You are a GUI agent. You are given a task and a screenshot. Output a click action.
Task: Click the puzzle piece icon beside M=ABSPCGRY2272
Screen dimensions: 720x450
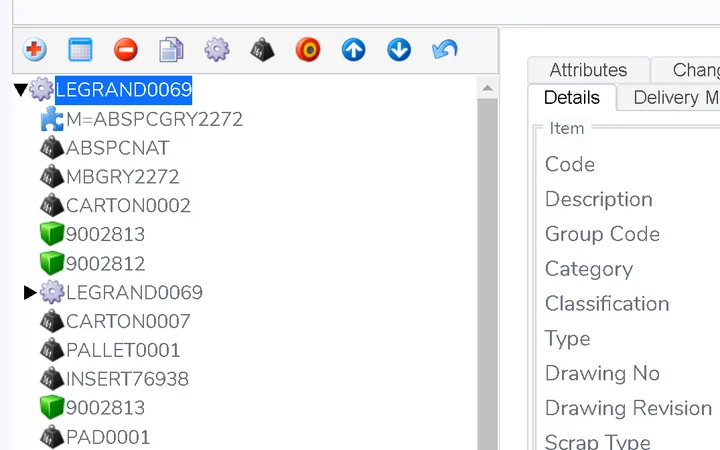point(52,119)
